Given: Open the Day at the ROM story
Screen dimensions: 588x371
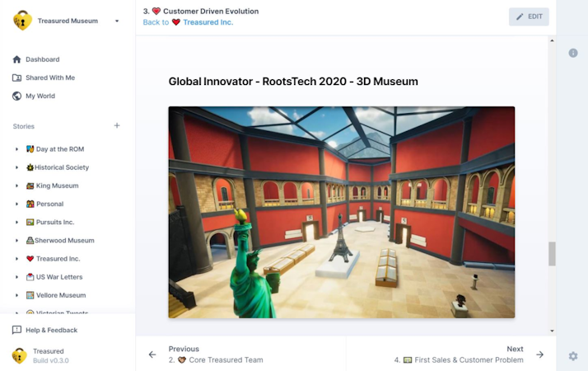Looking at the screenshot, I should pyautogui.click(x=60, y=149).
